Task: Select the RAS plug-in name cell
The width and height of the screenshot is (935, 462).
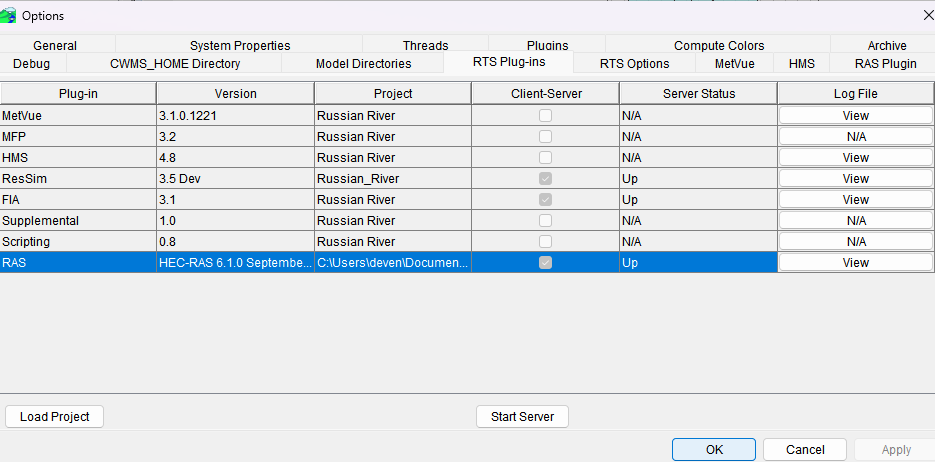Action: [x=78, y=262]
